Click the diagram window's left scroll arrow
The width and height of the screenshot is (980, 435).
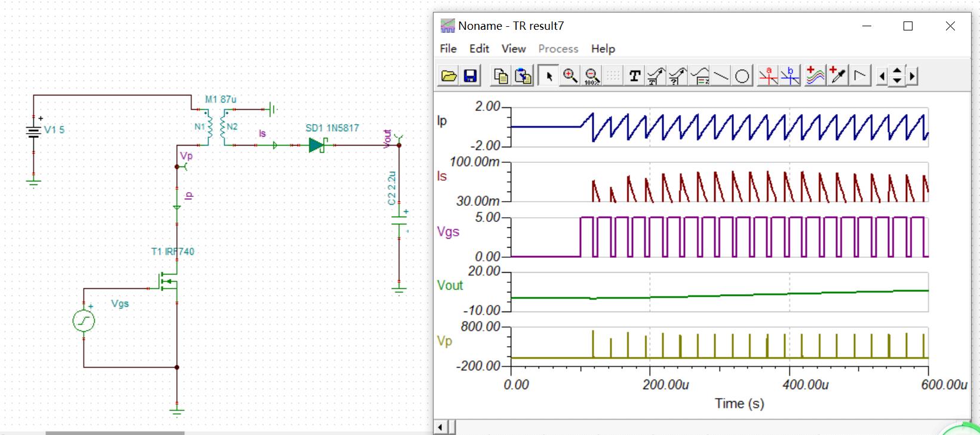pos(441,427)
